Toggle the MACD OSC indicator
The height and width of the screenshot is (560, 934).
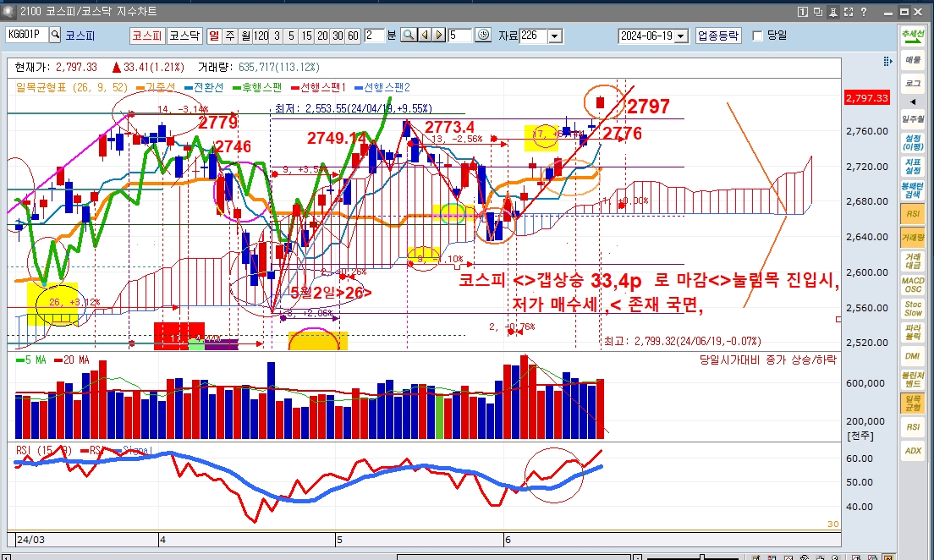click(x=913, y=285)
